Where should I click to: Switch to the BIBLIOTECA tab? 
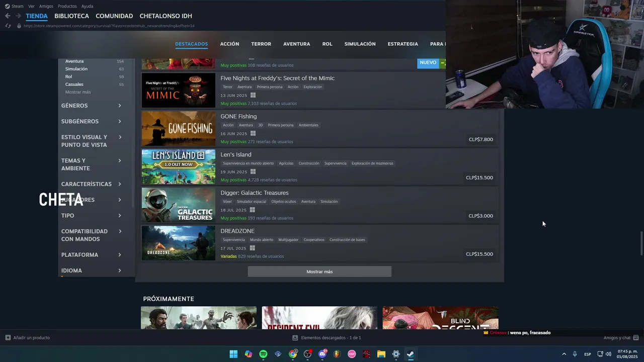[x=71, y=16]
